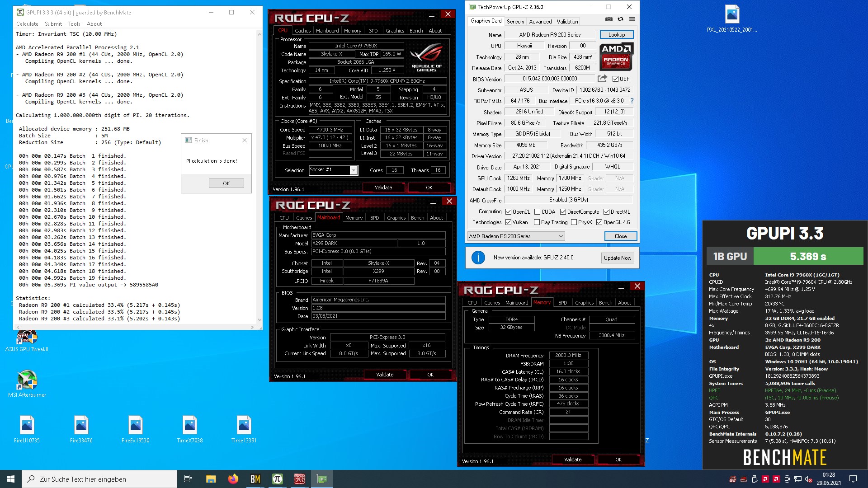
Task: Toggle OpenGL 4.6 checkbox
Action: tap(599, 222)
